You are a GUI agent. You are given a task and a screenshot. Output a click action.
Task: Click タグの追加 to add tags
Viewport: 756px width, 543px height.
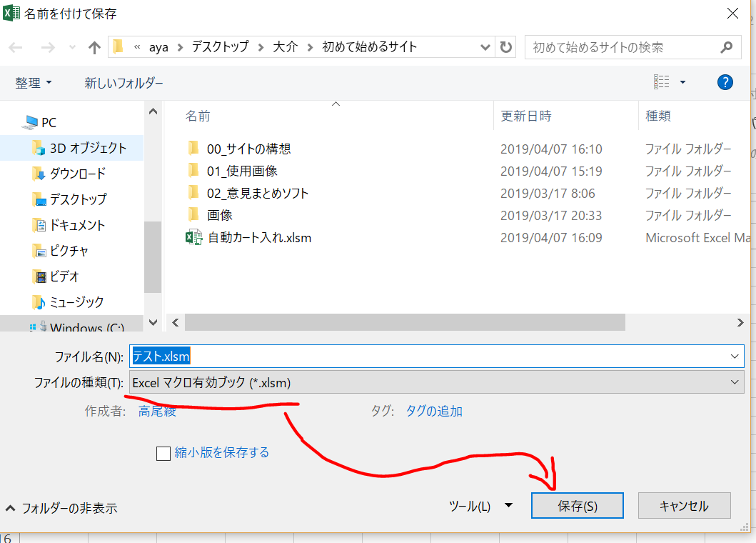(434, 412)
